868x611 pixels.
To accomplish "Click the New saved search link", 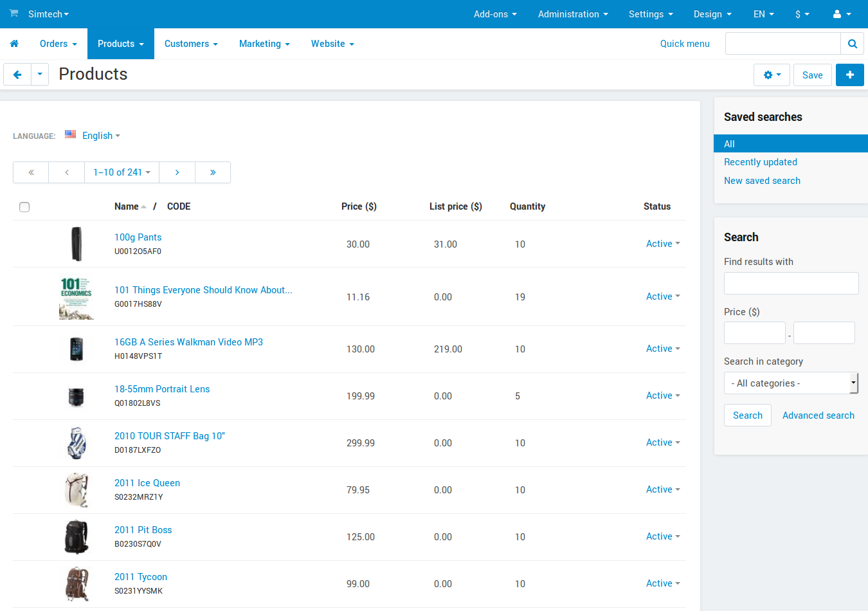I will click(763, 181).
